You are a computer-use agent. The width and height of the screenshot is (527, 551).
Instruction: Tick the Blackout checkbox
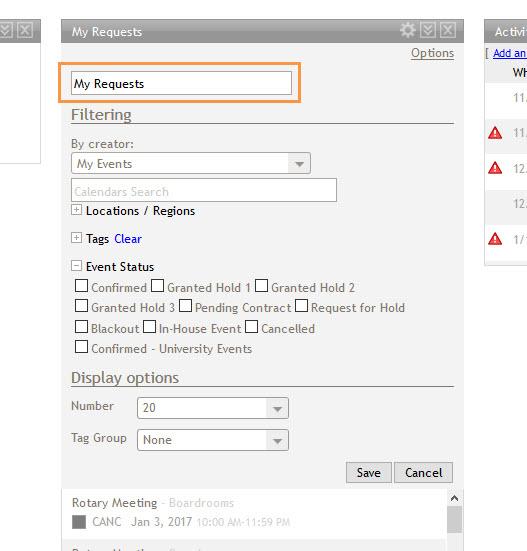[82, 327]
